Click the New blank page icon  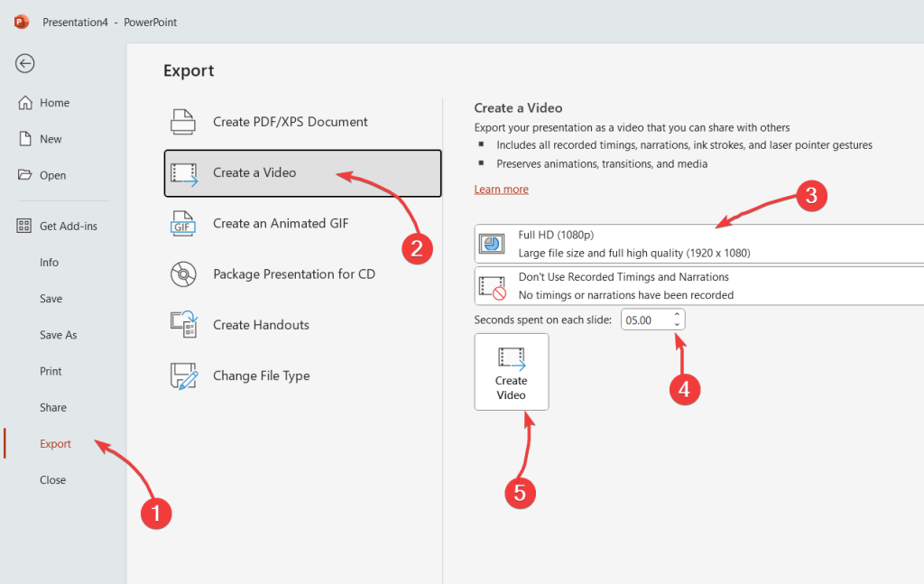coord(24,139)
